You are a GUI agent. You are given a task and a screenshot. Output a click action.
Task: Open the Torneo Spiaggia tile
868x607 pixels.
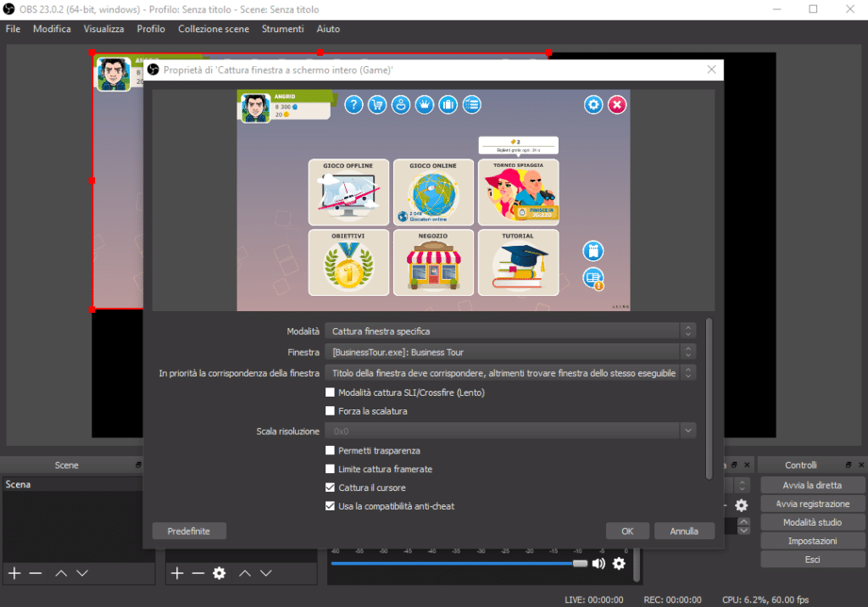[x=518, y=192]
